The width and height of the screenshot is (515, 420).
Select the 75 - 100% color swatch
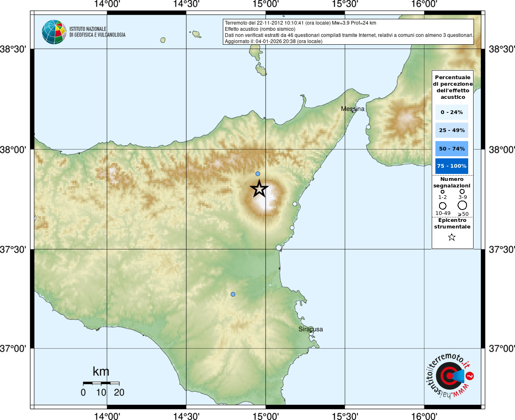pos(452,166)
